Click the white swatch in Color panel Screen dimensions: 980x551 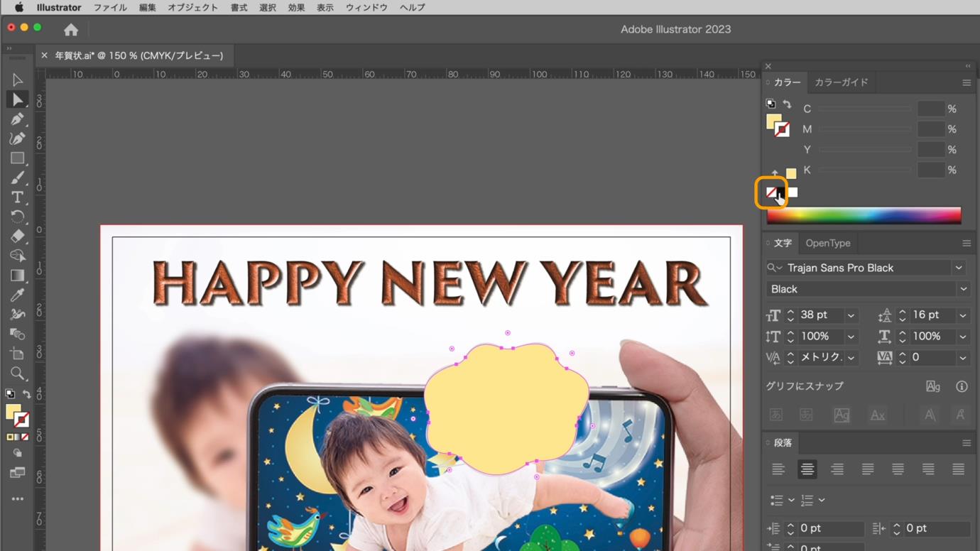793,192
